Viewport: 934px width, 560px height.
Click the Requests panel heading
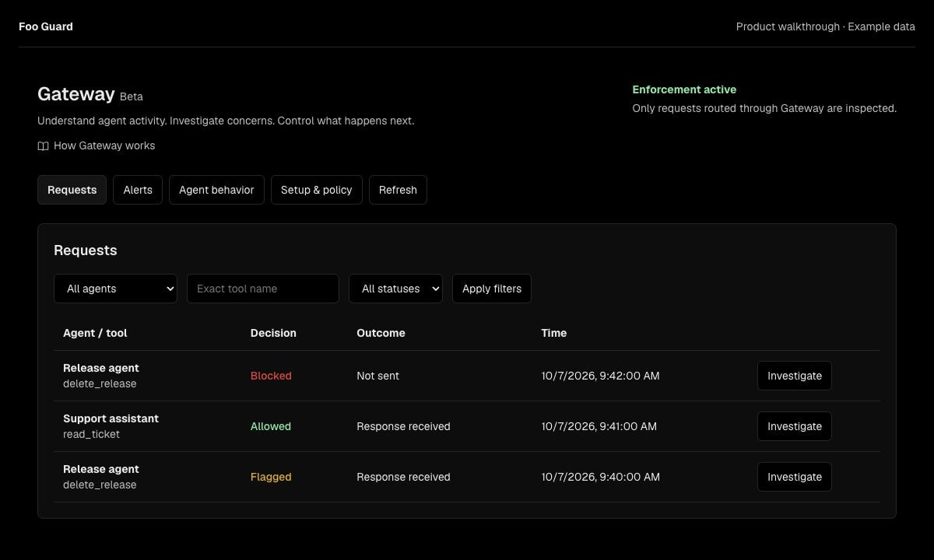(x=86, y=250)
